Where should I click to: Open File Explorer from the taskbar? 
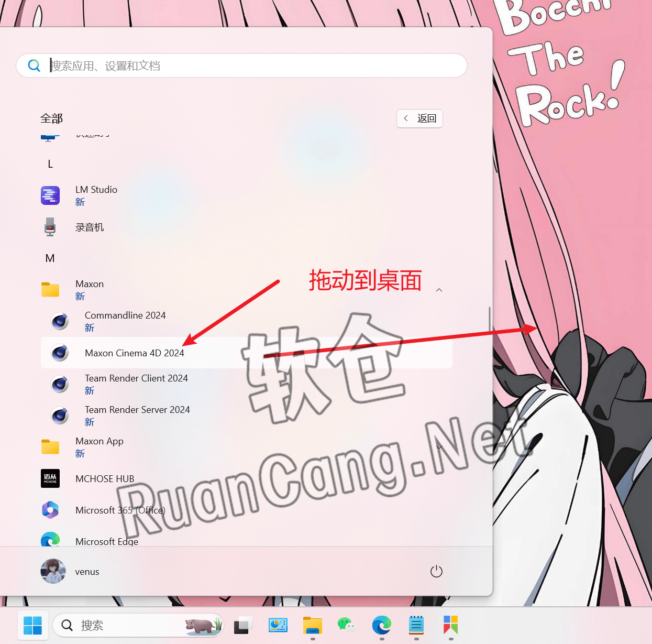pos(313,625)
